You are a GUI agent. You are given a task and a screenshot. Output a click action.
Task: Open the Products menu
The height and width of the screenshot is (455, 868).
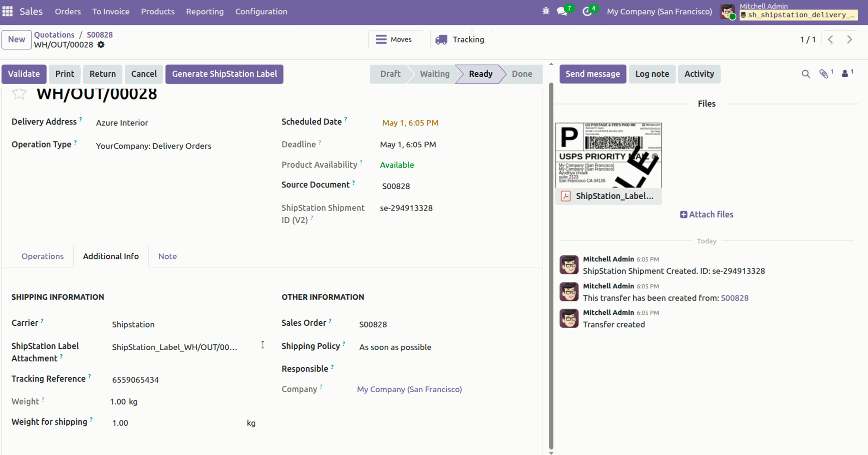coord(158,12)
